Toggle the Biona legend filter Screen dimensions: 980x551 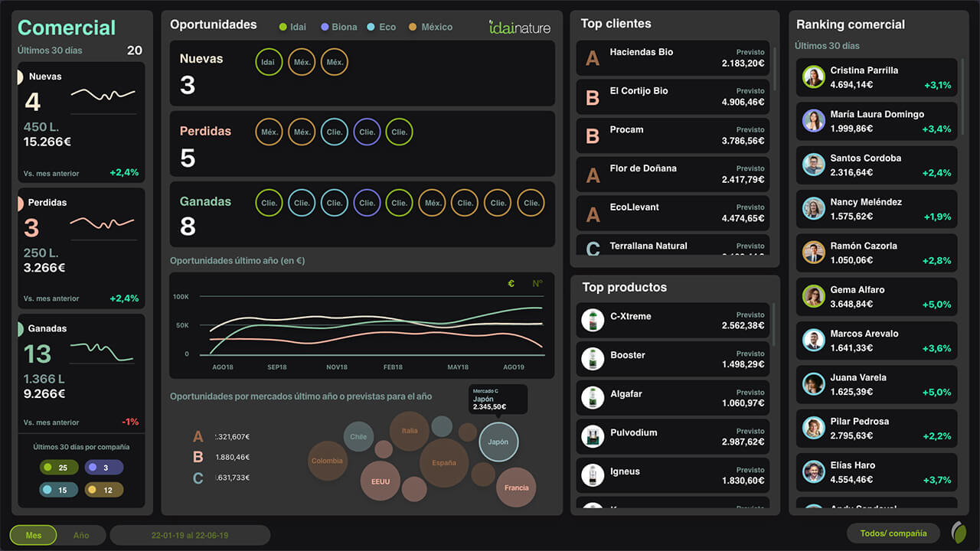pyautogui.click(x=339, y=27)
